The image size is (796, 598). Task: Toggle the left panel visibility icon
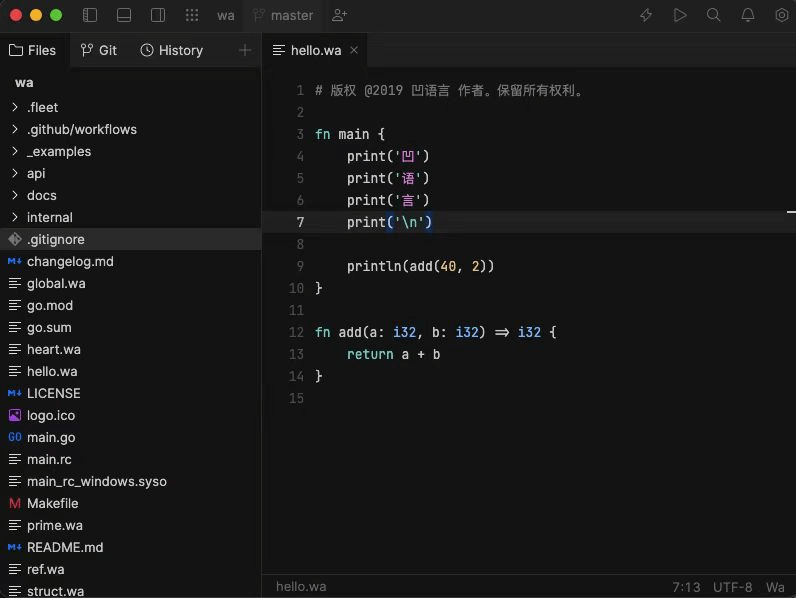tap(90, 15)
